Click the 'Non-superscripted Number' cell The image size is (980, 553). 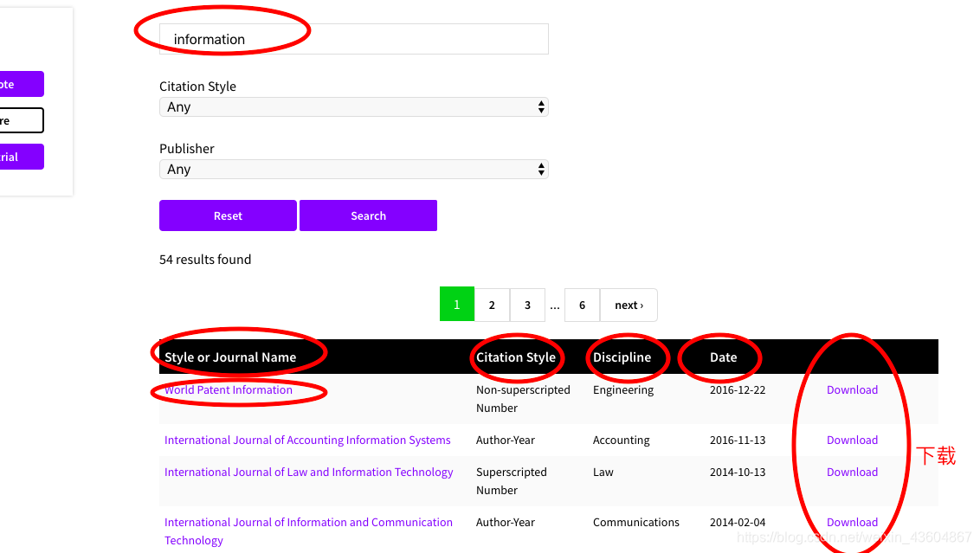click(x=523, y=399)
